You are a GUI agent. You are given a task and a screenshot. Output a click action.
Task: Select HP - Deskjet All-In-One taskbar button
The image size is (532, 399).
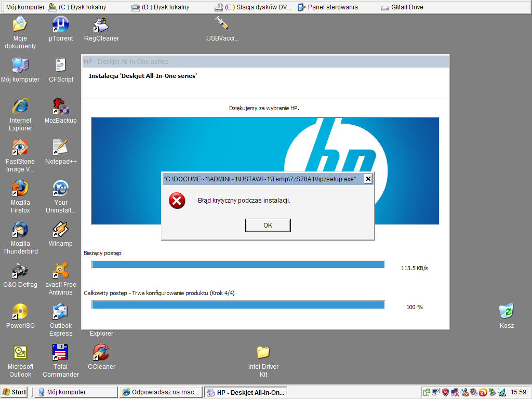click(245, 392)
